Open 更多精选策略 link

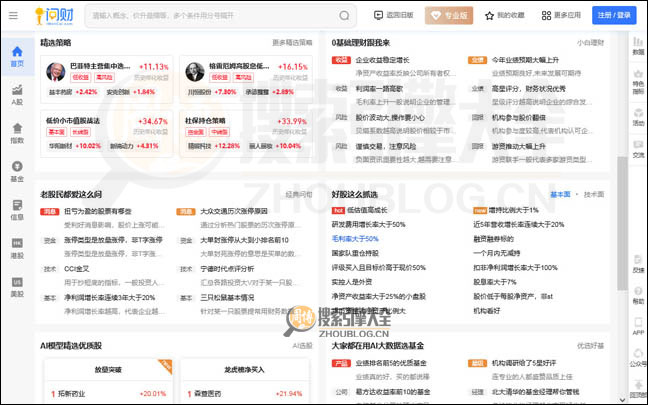tap(292, 43)
